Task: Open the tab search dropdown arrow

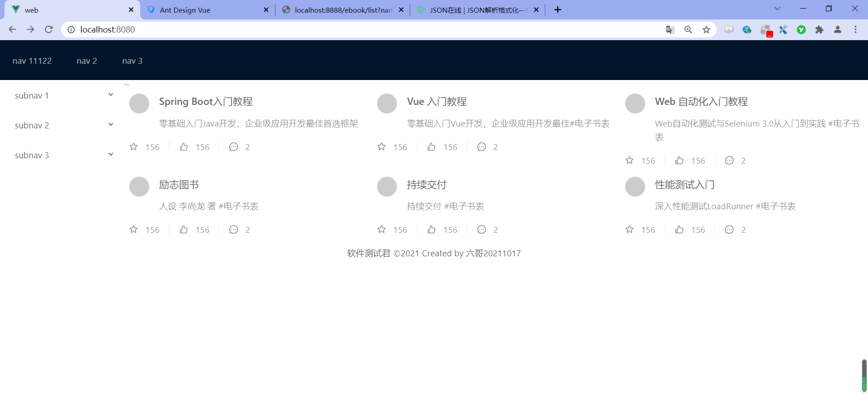Action: pos(777,9)
